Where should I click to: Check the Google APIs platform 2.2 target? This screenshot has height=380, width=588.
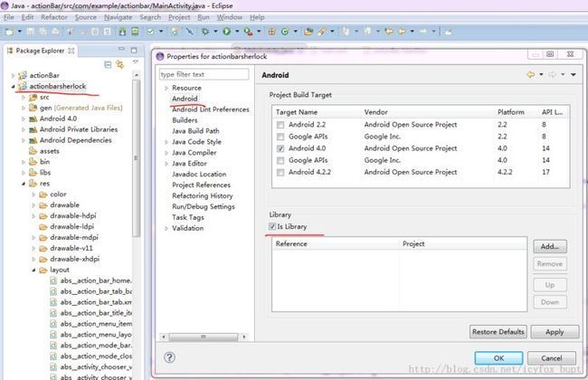tap(280, 137)
